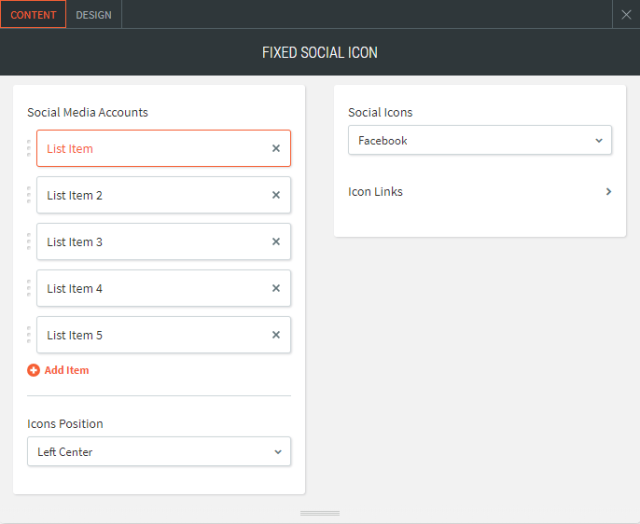Delete List Item 4 with X icon

click(x=276, y=289)
